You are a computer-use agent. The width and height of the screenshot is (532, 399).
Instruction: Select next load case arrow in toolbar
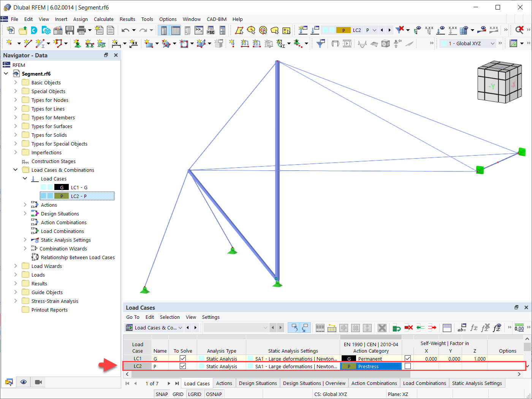(x=389, y=30)
